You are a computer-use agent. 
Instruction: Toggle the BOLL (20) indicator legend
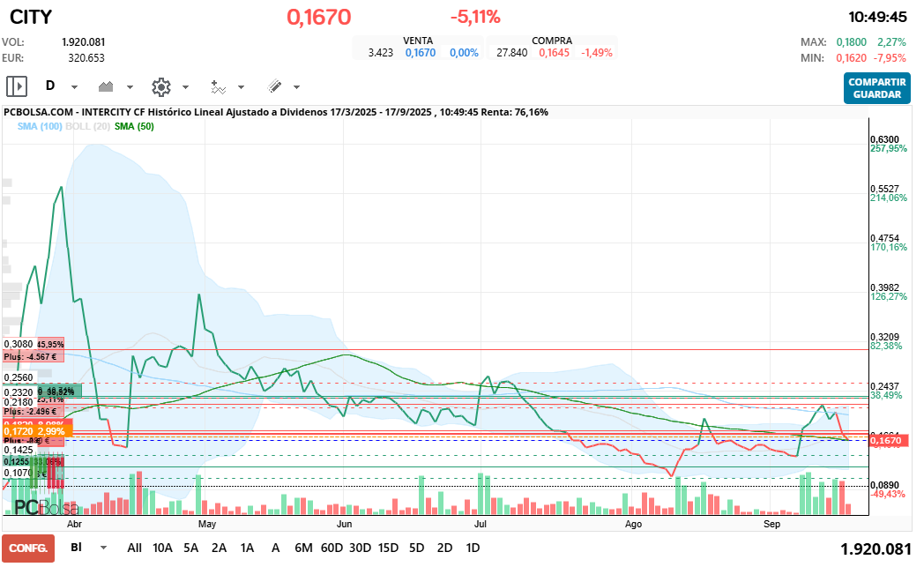coord(88,126)
